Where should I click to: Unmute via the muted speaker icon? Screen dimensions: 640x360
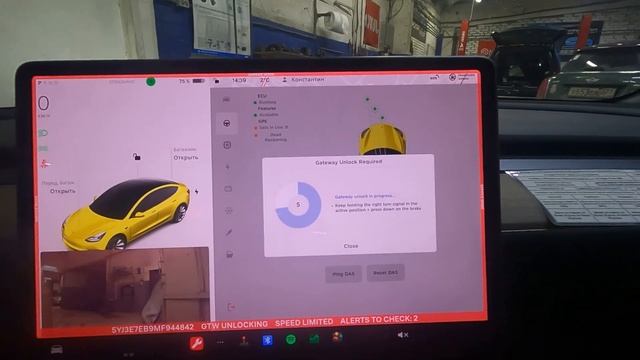pyautogui.click(x=403, y=335)
